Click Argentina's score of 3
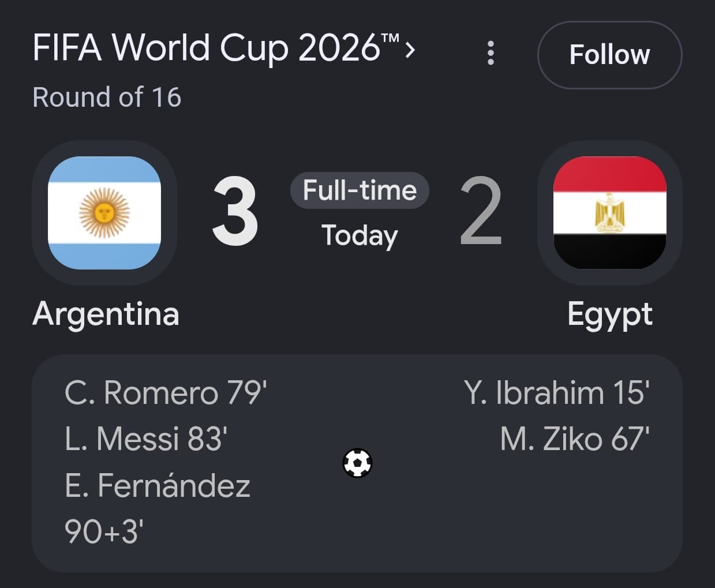715x588 pixels. click(x=234, y=212)
